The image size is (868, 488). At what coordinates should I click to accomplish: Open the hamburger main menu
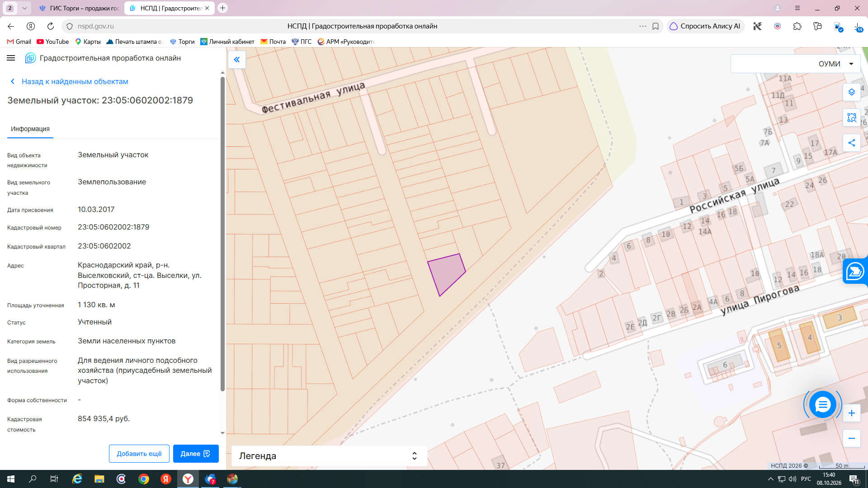click(x=11, y=58)
